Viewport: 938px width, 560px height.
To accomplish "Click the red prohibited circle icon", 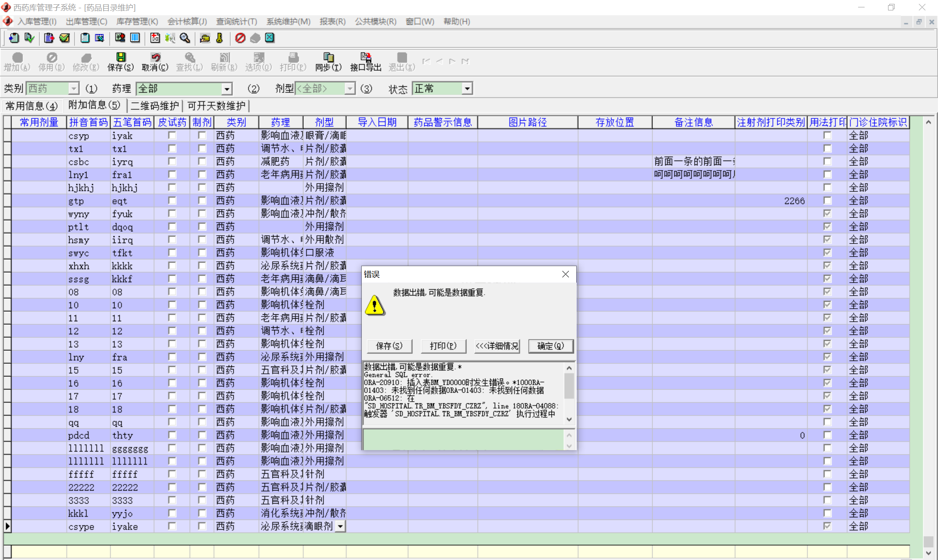I will 240,38.
